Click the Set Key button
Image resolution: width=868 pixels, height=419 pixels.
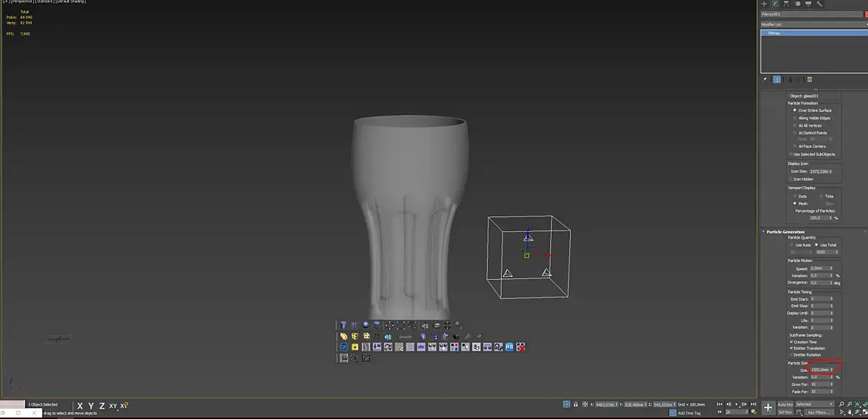pyautogui.click(x=785, y=412)
